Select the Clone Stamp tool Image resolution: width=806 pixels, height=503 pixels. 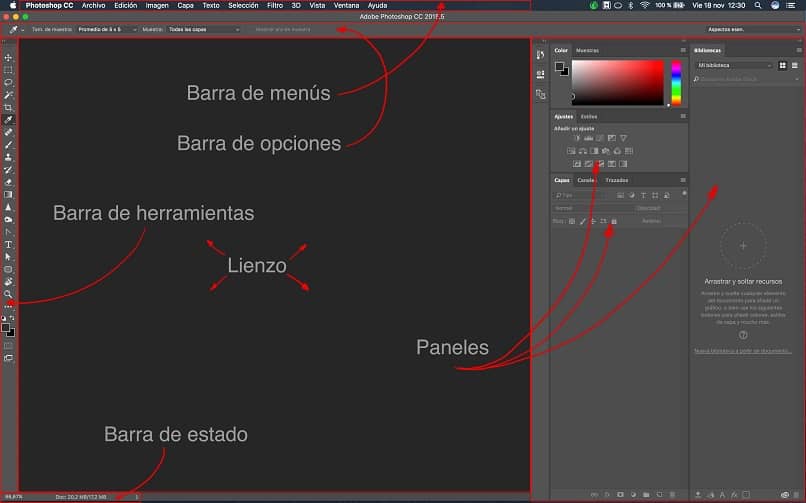[x=8, y=157]
